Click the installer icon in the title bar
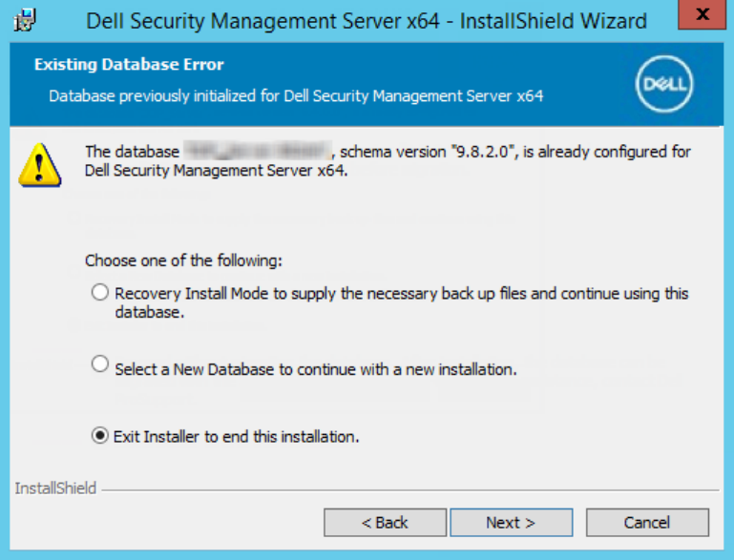The image size is (734, 560). coord(25,20)
